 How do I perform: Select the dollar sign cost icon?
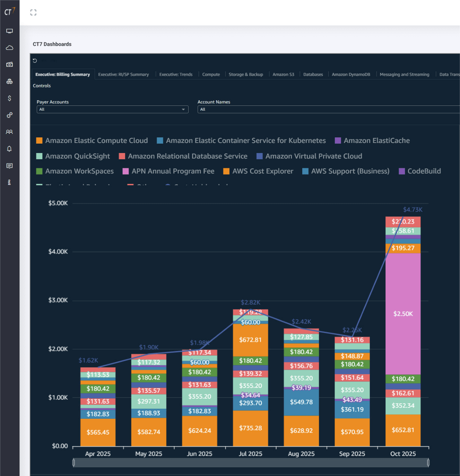click(9, 98)
